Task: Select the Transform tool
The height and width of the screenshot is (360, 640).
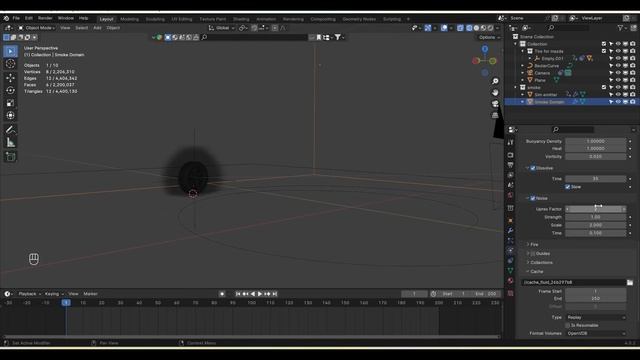Action: click(11, 116)
